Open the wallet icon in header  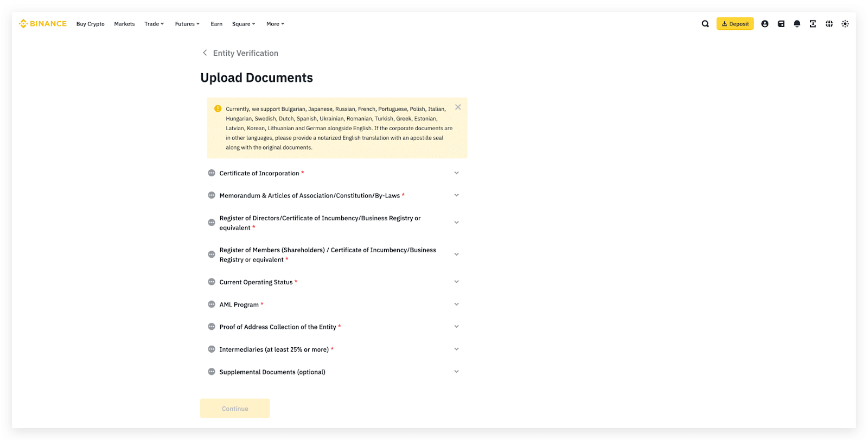(x=781, y=24)
